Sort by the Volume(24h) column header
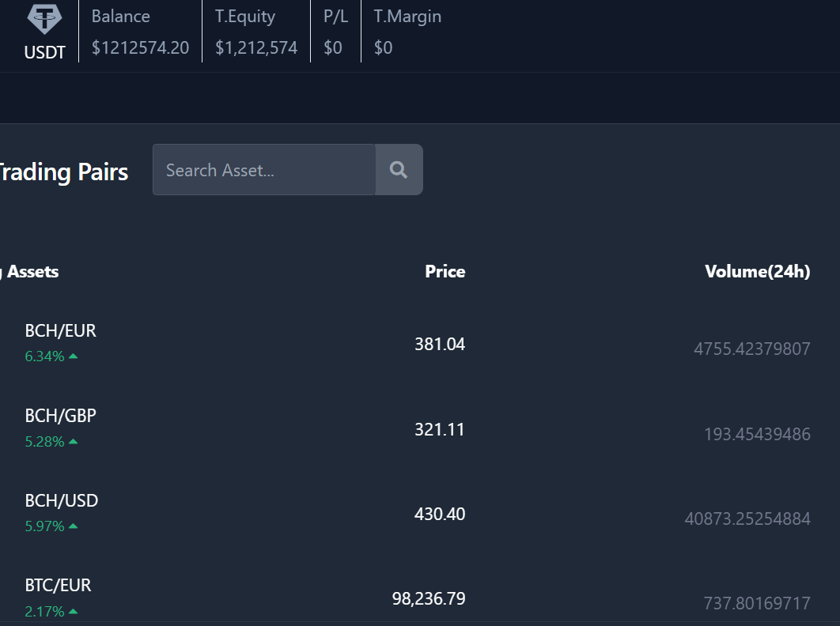 [757, 272]
